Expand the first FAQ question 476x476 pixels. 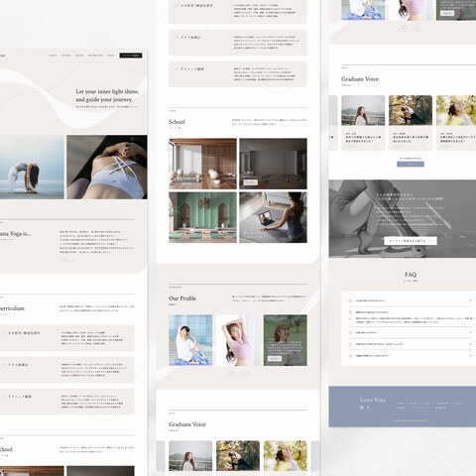coord(411,300)
